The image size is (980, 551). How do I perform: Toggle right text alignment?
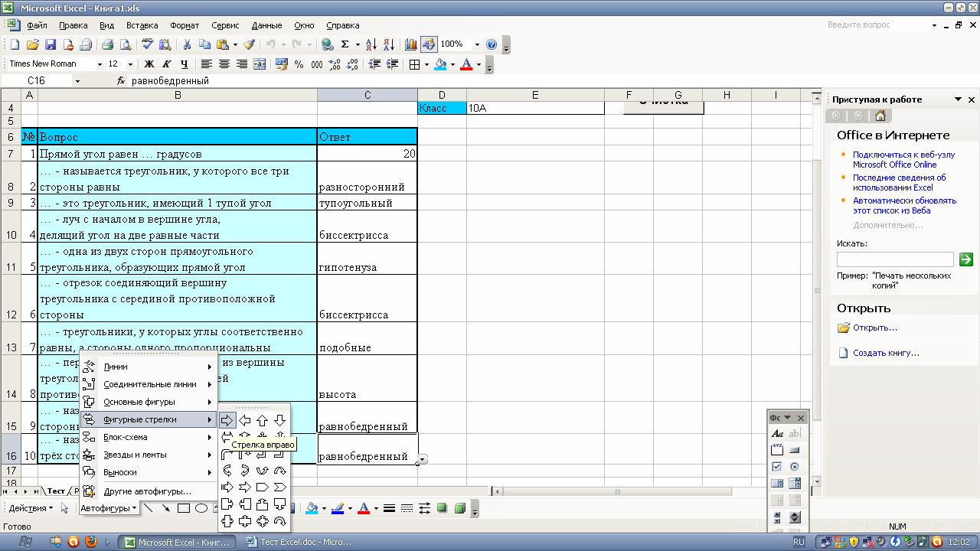[242, 64]
